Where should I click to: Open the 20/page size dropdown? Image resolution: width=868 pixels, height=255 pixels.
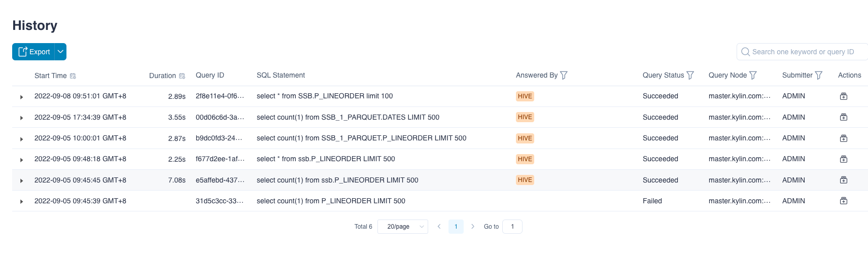(x=403, y=227)
